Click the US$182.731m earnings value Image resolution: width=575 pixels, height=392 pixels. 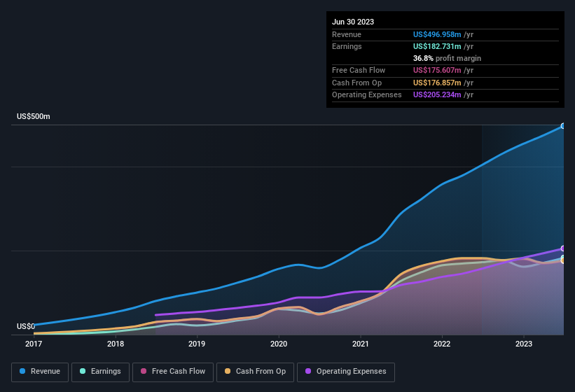click(437, 46)
